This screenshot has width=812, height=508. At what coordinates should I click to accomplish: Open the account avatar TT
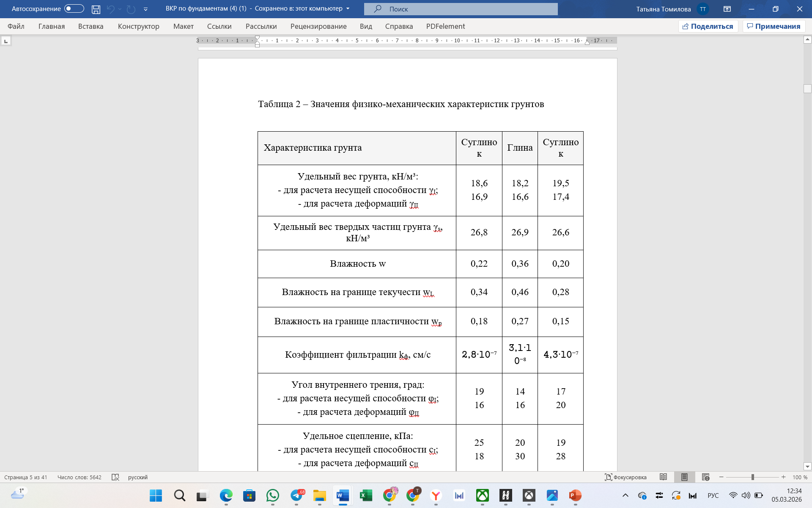702,9
